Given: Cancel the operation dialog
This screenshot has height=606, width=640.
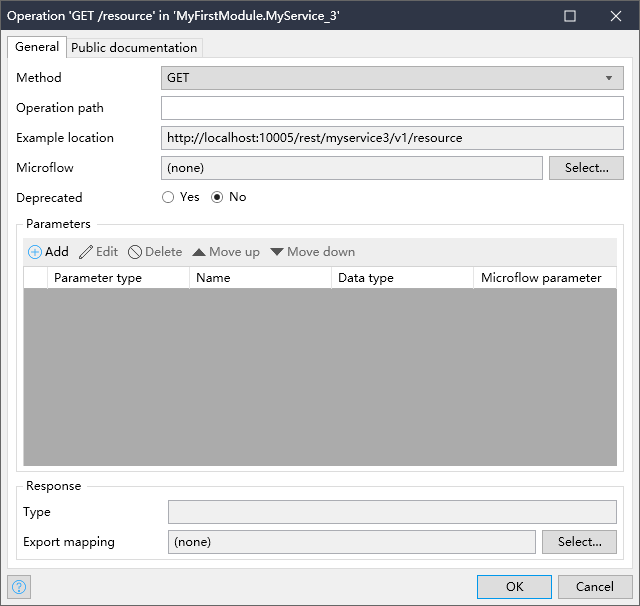Looking at the screenshot, I should (594, 586).
